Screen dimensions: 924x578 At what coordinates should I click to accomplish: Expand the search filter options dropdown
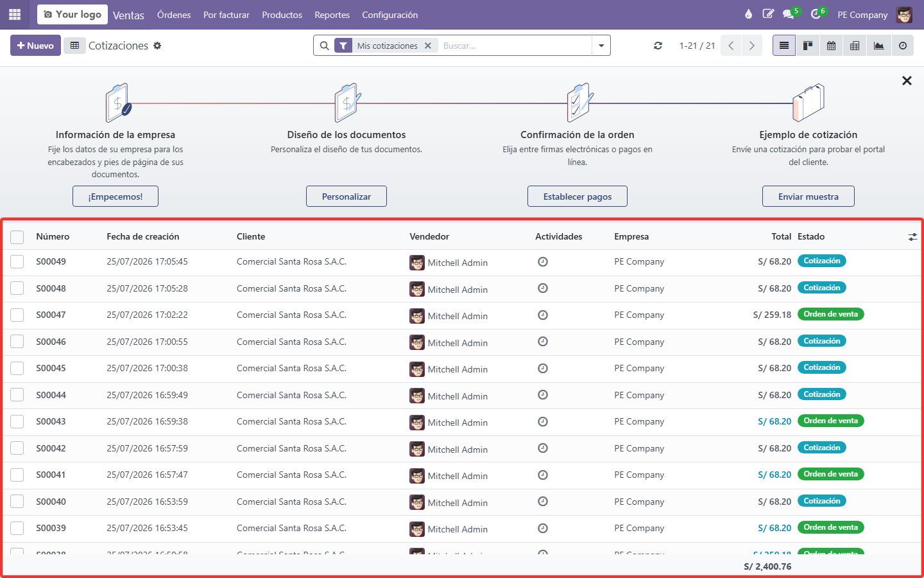pos(601,46)
